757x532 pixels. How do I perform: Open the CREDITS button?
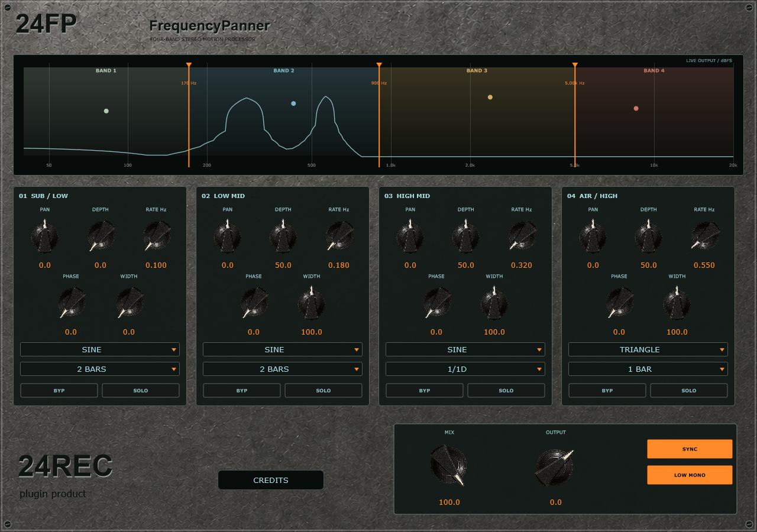(x=271, y=480)
